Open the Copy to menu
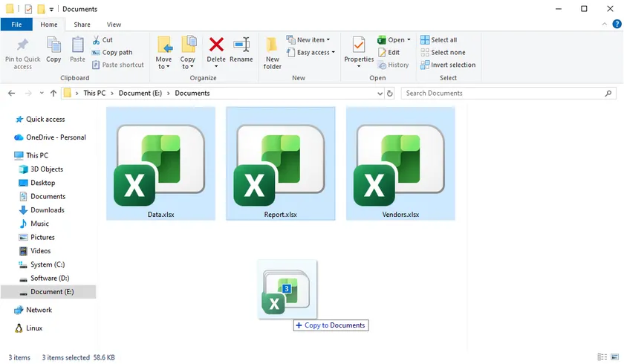 click(x=187, y=53)
